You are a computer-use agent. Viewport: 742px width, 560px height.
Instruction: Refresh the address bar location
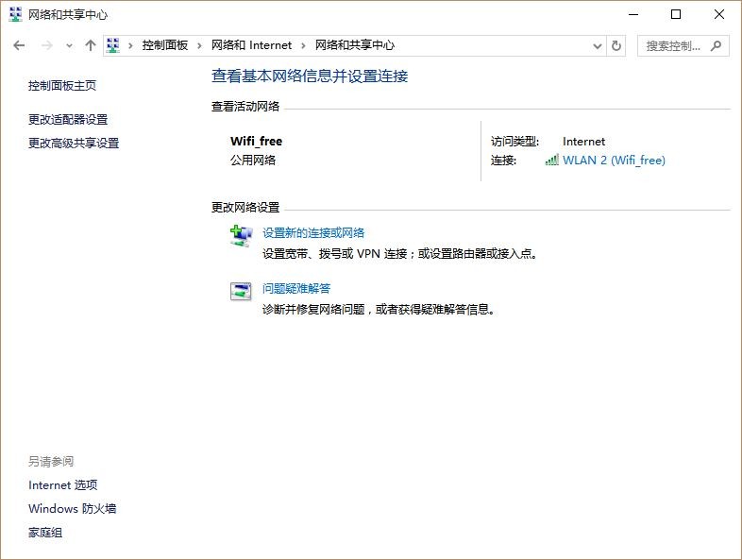(616, 45)
